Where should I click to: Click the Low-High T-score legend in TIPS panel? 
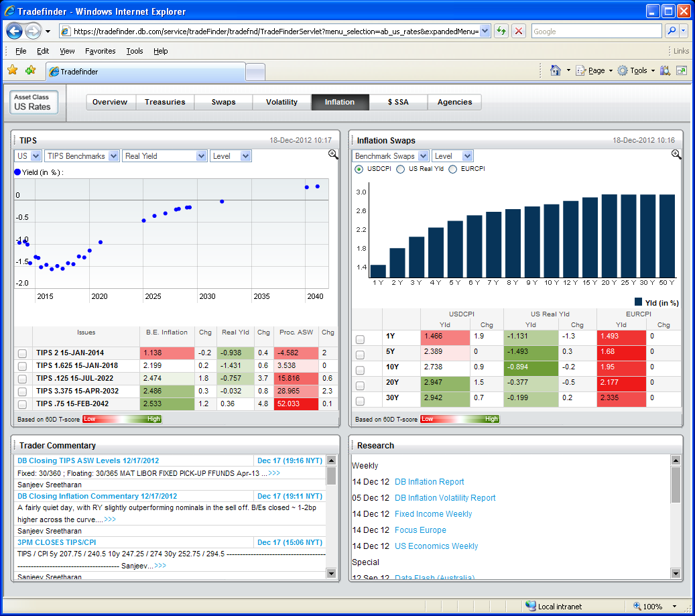(x=122, y=419)
